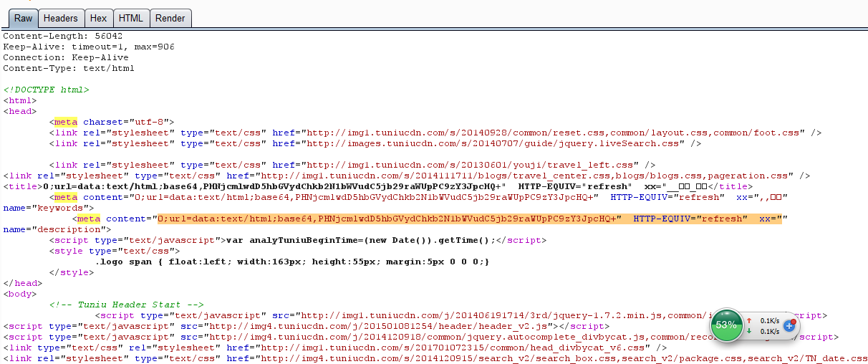
Task: Click the meta charset="utf-8" line
Action: pyautogui.click(x=112, y=122)
